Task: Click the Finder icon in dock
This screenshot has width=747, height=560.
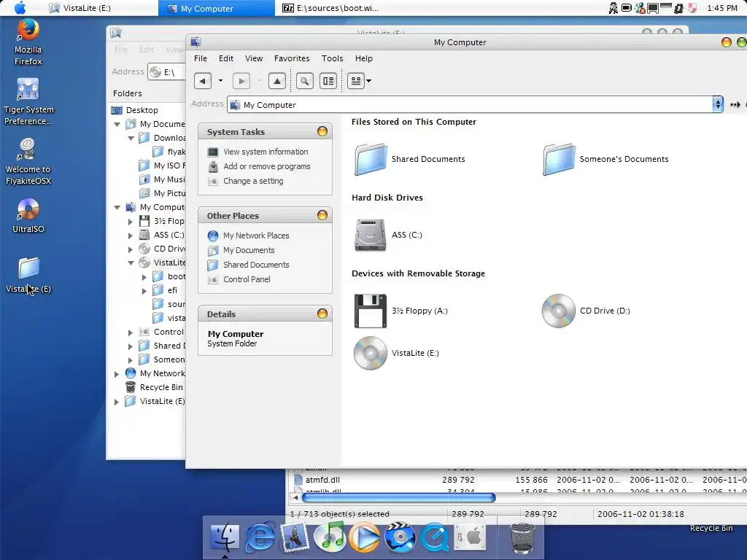Action: click(225, 537)
